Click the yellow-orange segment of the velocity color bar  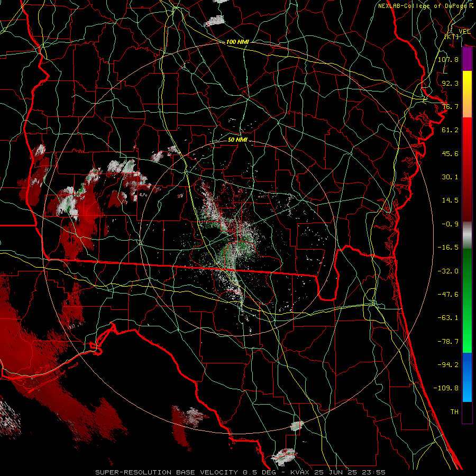pyautogui.click(x=467, y=94)
